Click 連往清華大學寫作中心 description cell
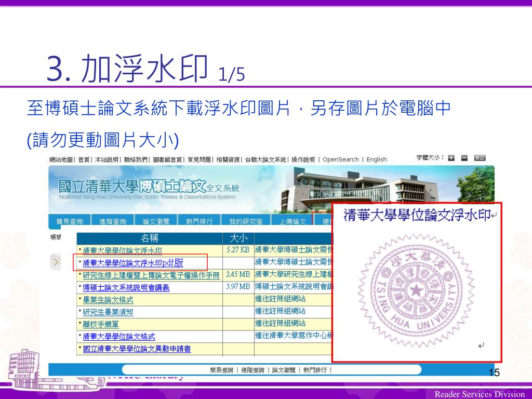The width and height of the screenshot is (532, 399). pos(294,336)
